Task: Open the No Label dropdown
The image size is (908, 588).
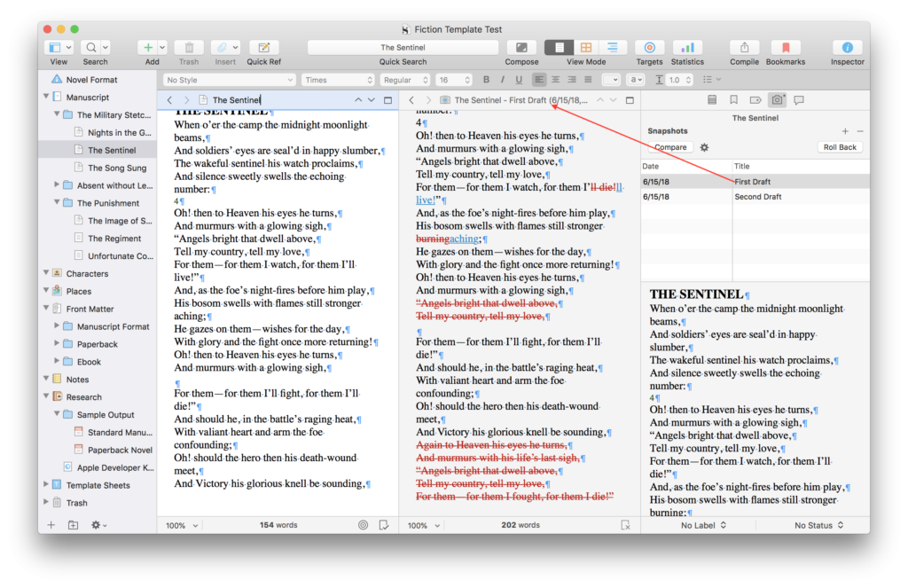Action: tap(703, 525)
